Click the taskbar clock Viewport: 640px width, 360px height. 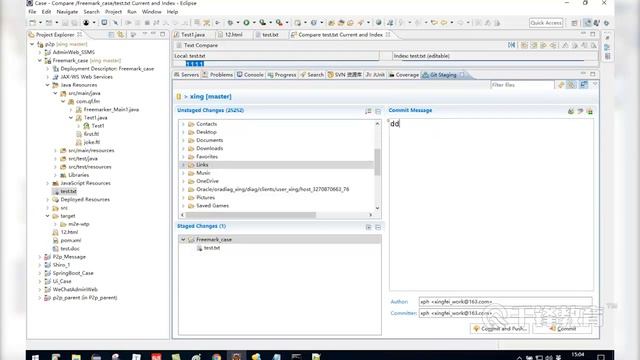pos(578,355)
